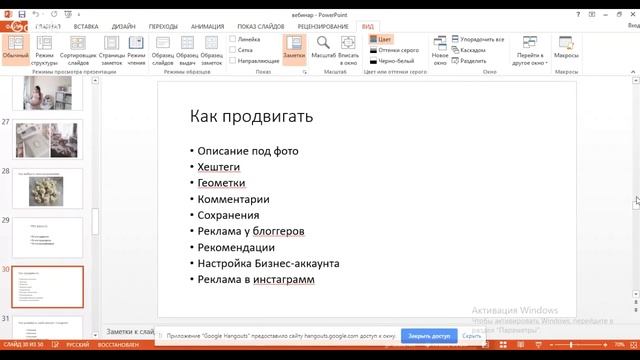Open Макросы button
640x360 pixels.
pos(566,47)
